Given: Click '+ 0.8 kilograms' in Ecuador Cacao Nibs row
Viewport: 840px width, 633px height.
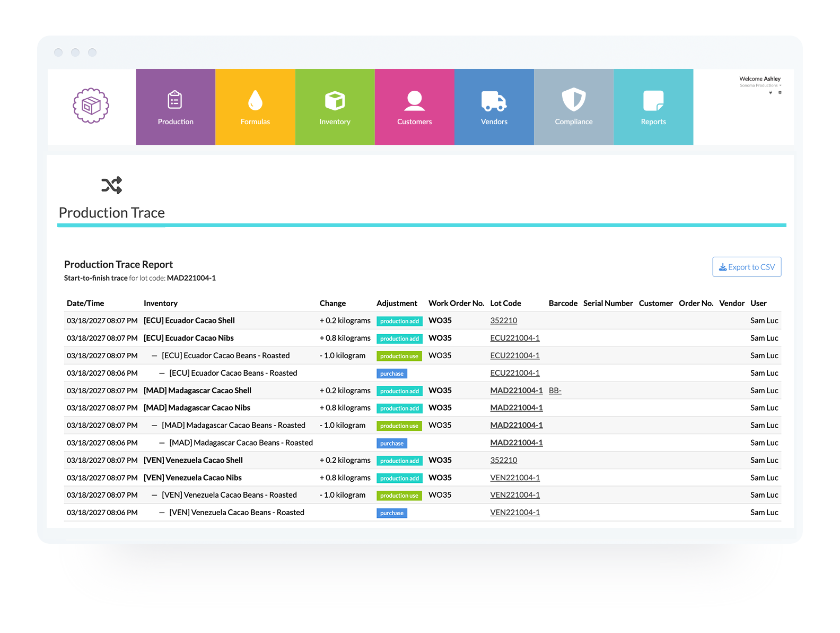Looking at the screenshot, I should click(345, 338).
